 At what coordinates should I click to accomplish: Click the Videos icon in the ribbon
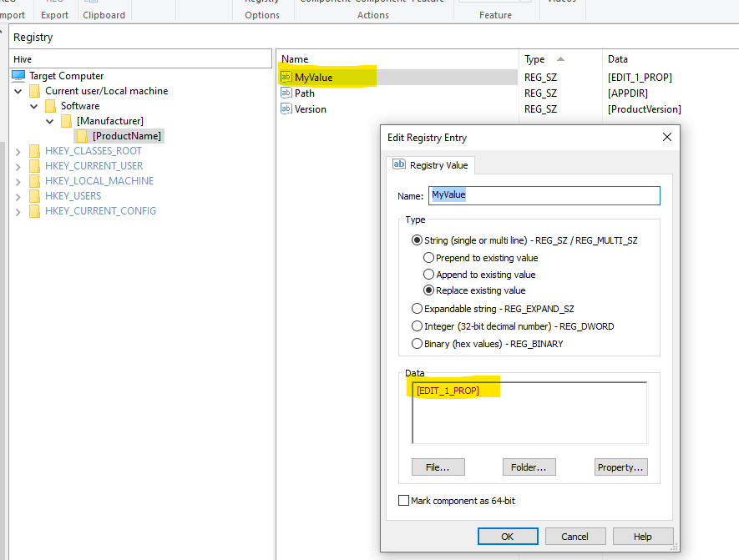click(x=560, y=4)
